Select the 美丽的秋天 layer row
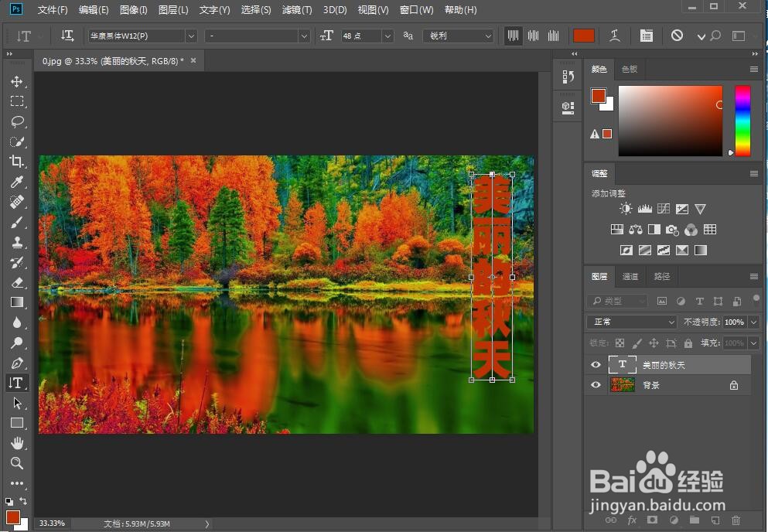768x532 pixels. pyautogui.click(x=668, y=364)
